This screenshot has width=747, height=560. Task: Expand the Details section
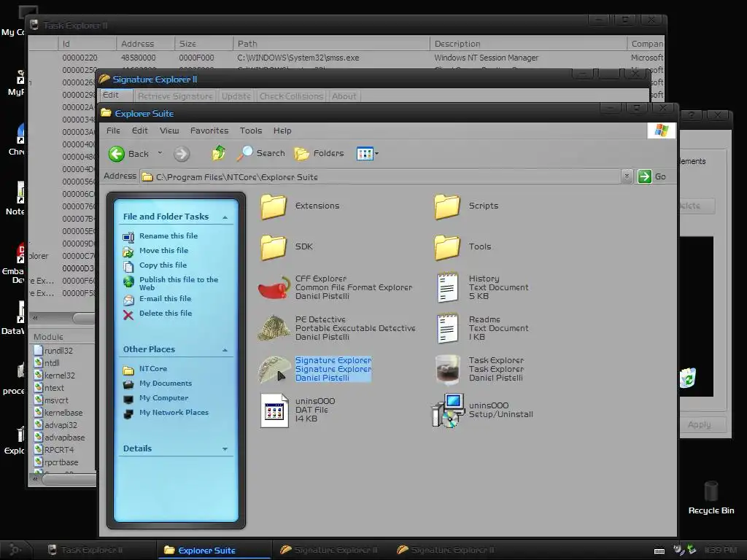click(225, 449)
